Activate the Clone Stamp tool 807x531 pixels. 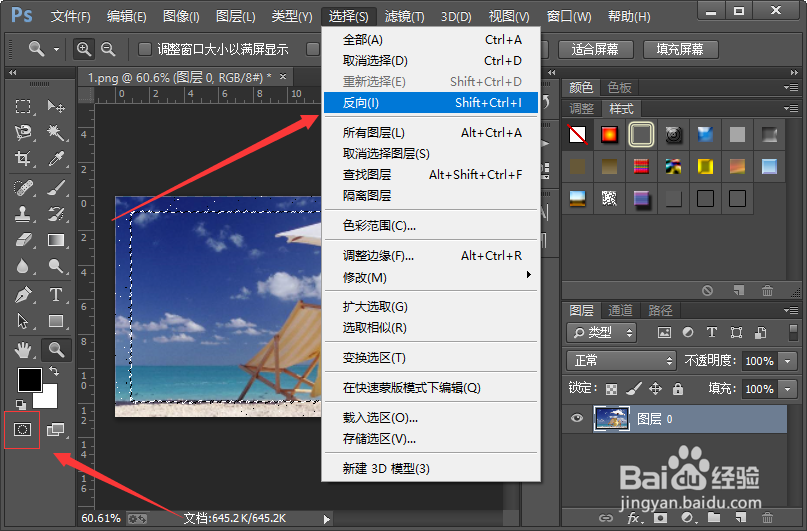point(23,214)
